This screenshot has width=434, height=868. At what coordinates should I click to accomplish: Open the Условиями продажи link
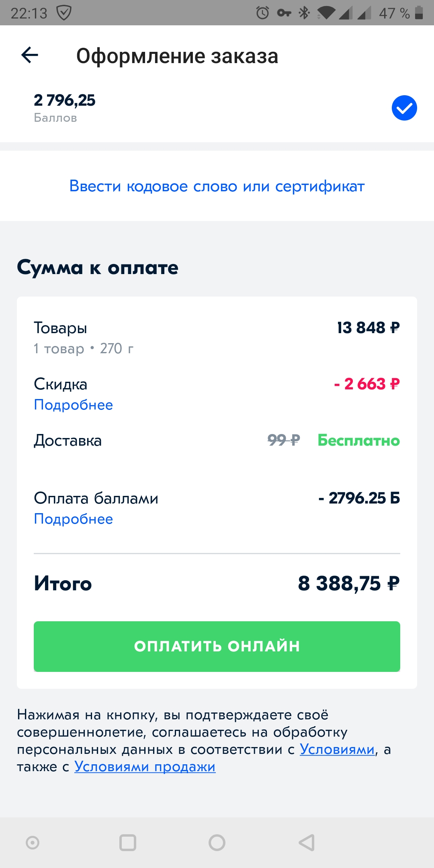point(145,767)
